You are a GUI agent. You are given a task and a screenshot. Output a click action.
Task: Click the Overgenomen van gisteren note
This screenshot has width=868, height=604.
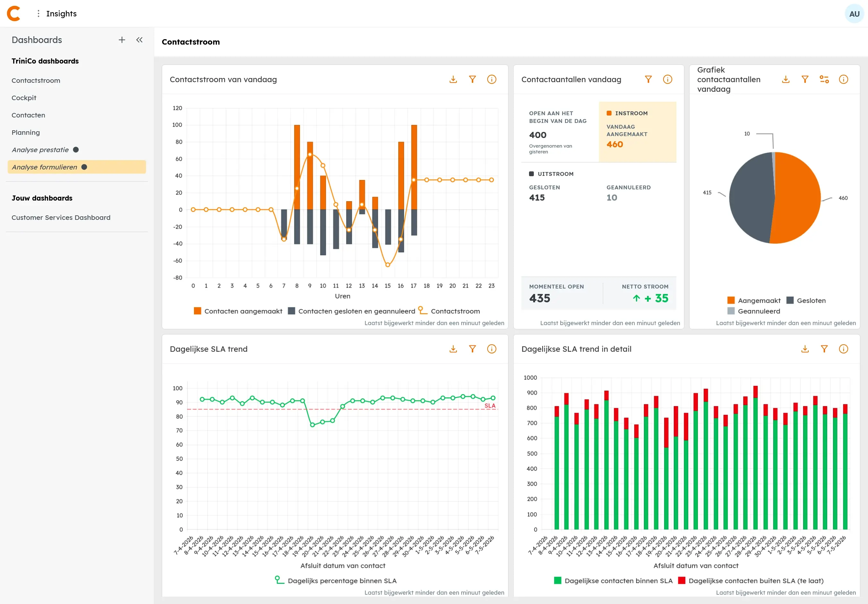click(551, 149)
